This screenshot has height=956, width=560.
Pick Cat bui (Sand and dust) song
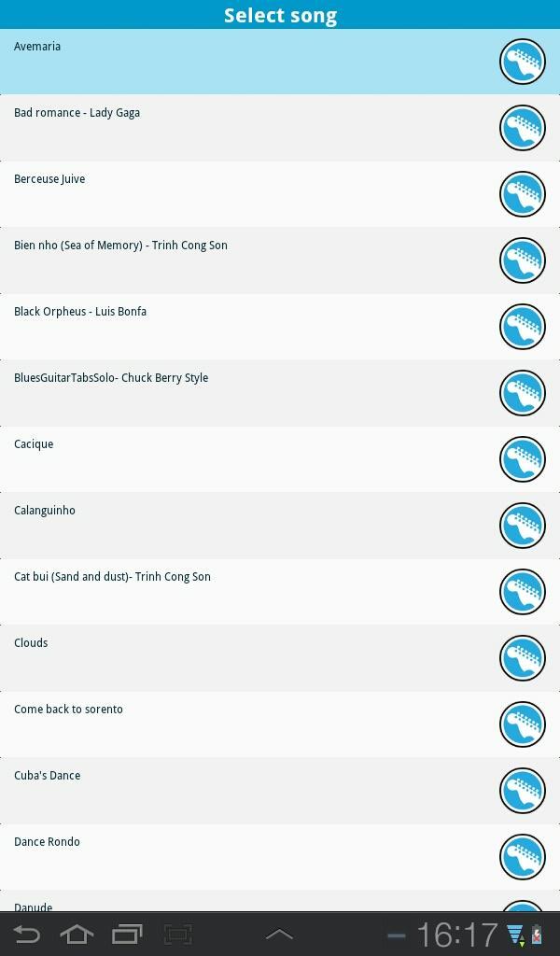[x=280, y=592]
